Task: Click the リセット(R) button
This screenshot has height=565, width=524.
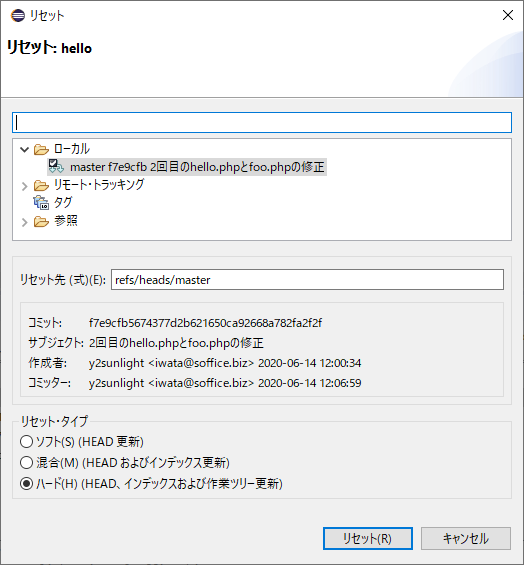Action: pos(368,539)
